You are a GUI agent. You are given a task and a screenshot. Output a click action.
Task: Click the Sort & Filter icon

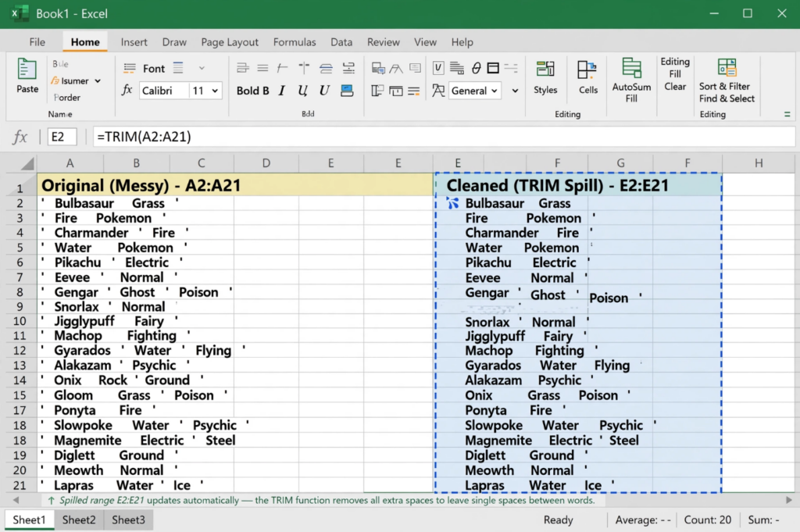(x=727, y=67)
